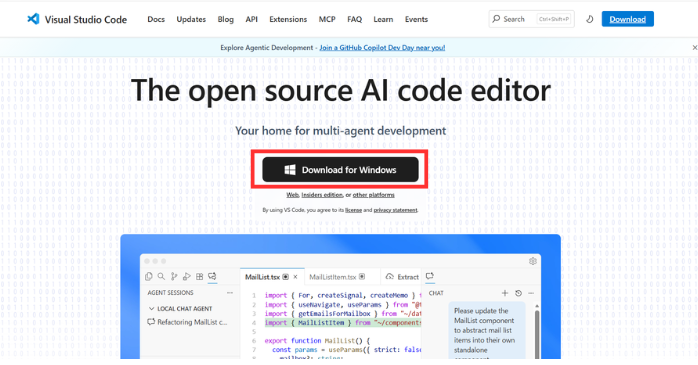Minimize chat panel with dash icon
The image size is (698, 365).
(531, 293)
